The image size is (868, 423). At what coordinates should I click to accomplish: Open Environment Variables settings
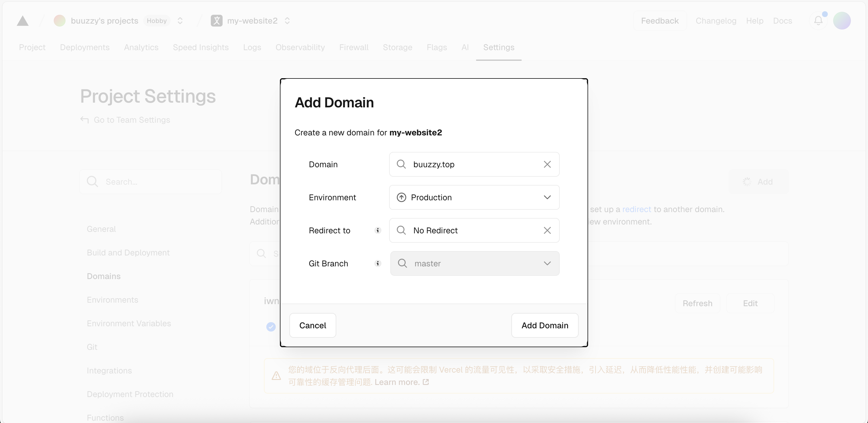[129, 323]
